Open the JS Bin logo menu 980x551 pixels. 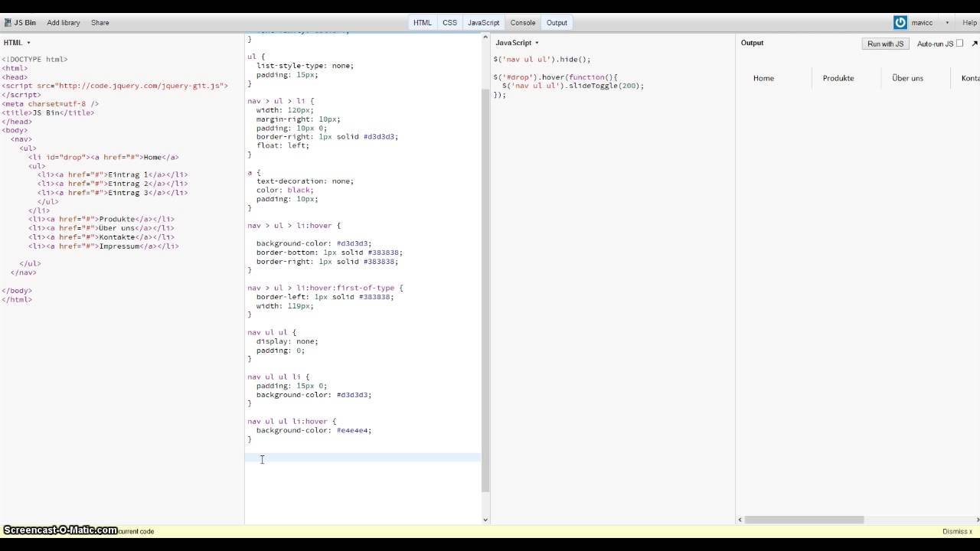tap(20, 23)
